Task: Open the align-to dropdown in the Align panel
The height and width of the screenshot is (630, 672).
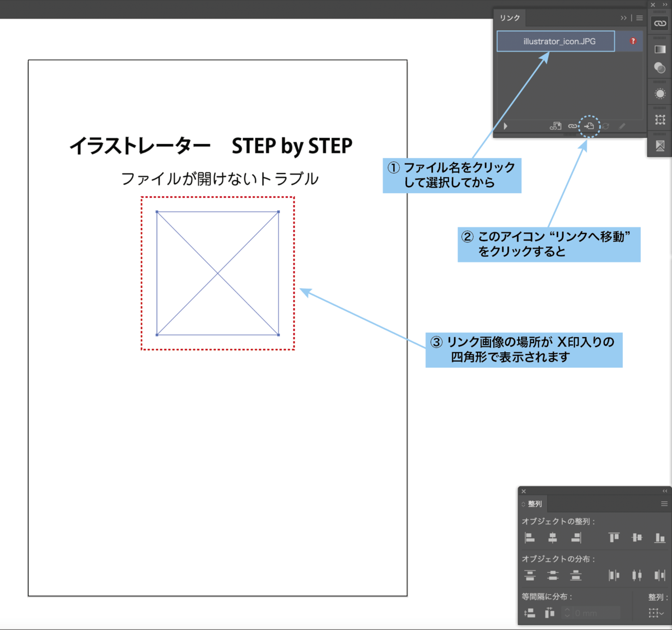Action: (656, 613)
